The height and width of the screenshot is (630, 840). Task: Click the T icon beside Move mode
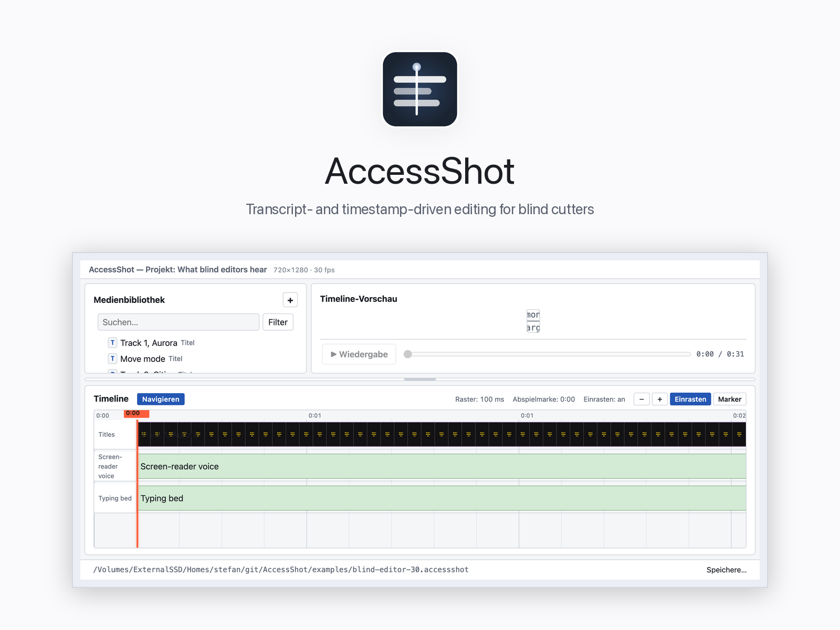112,359
